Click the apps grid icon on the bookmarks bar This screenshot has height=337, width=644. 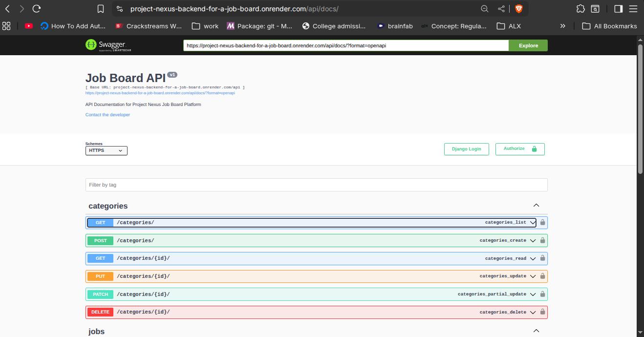(6, 26)
